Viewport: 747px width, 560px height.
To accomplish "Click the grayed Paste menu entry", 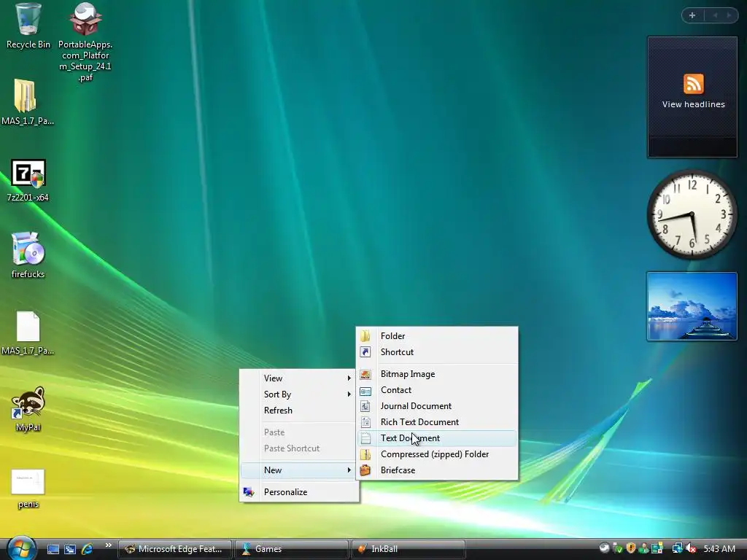I will click(299, 432).
